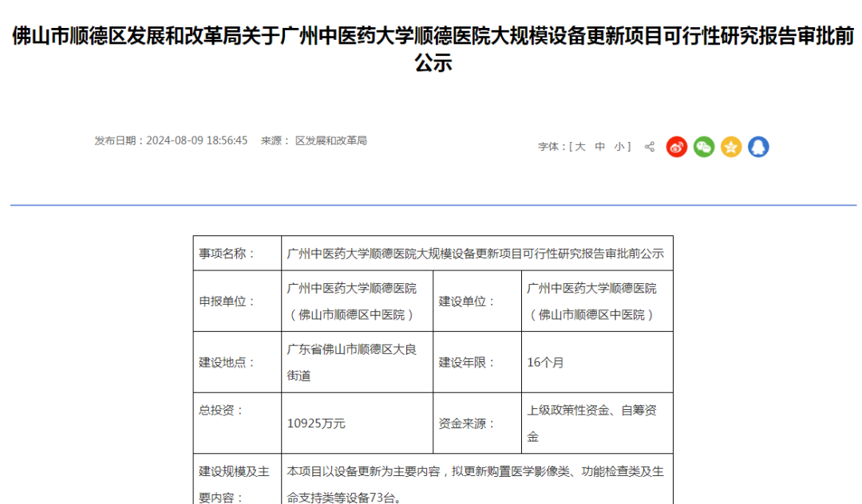Click the 申报单位 label cell
The width and height of the screenshot is (862, 504).
237,301
